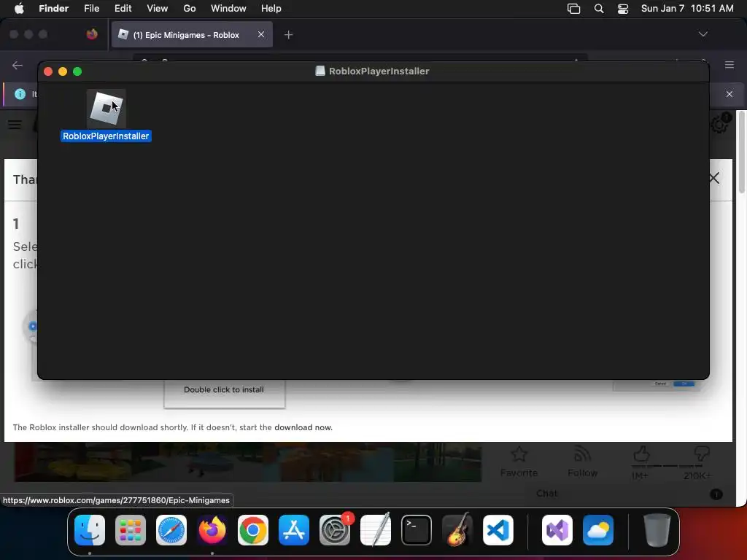
Task: Launch Google Chrome from the Dock
Action: (253, 530)
